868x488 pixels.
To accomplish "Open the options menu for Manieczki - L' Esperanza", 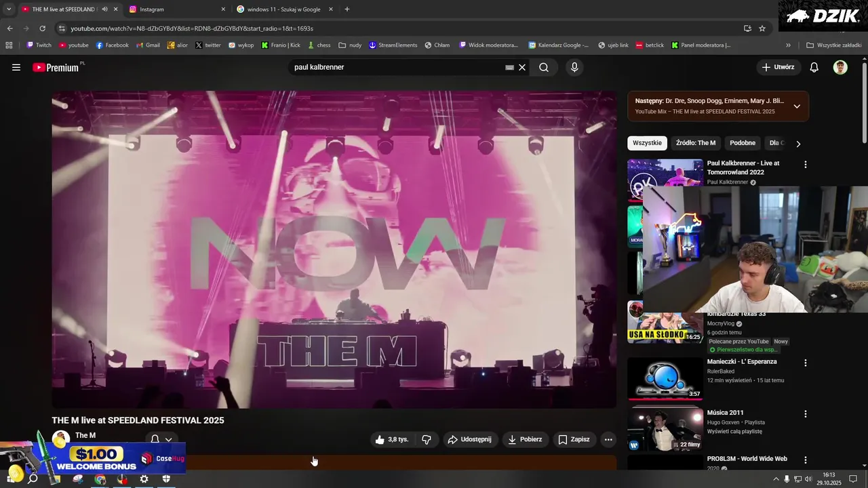I will click(806, 363).
